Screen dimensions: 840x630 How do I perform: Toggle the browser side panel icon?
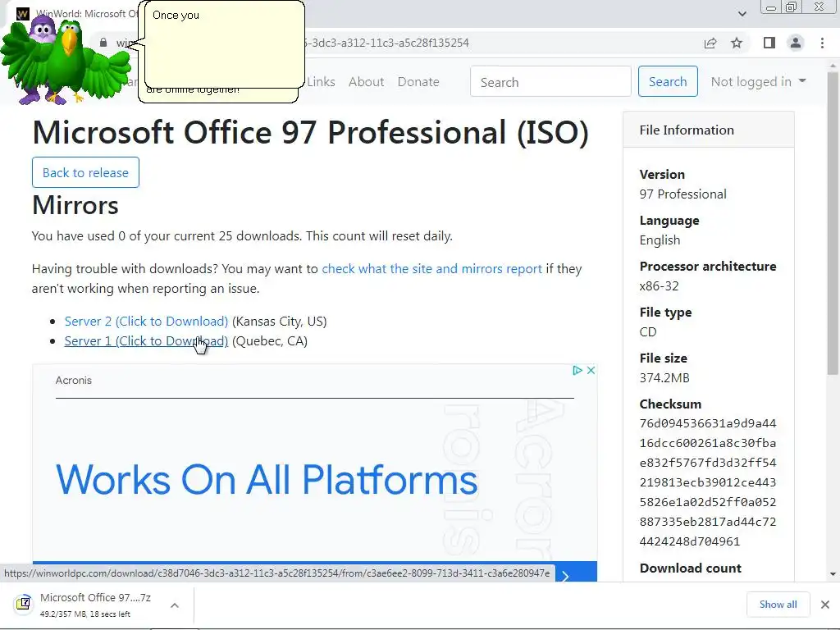[x=769, y=43]
